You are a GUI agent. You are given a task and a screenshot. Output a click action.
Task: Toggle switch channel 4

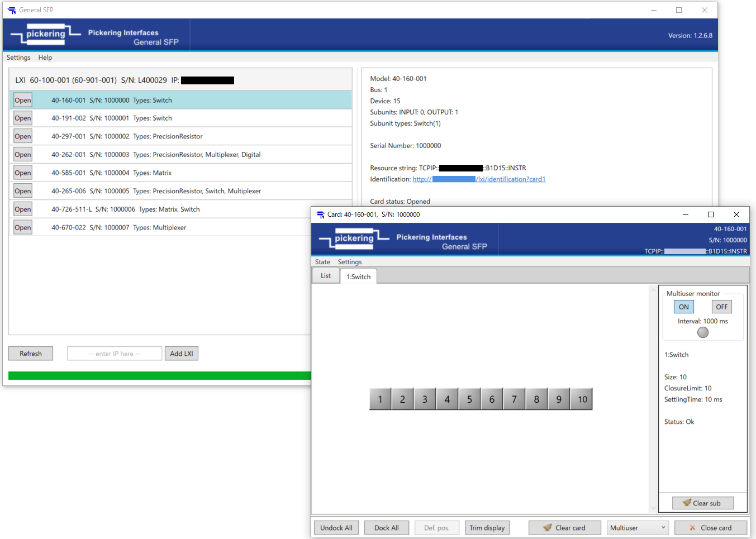[x=447, y=399]
